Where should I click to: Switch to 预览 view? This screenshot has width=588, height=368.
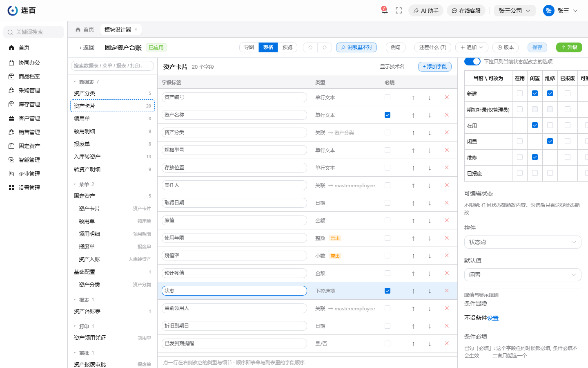287,47
